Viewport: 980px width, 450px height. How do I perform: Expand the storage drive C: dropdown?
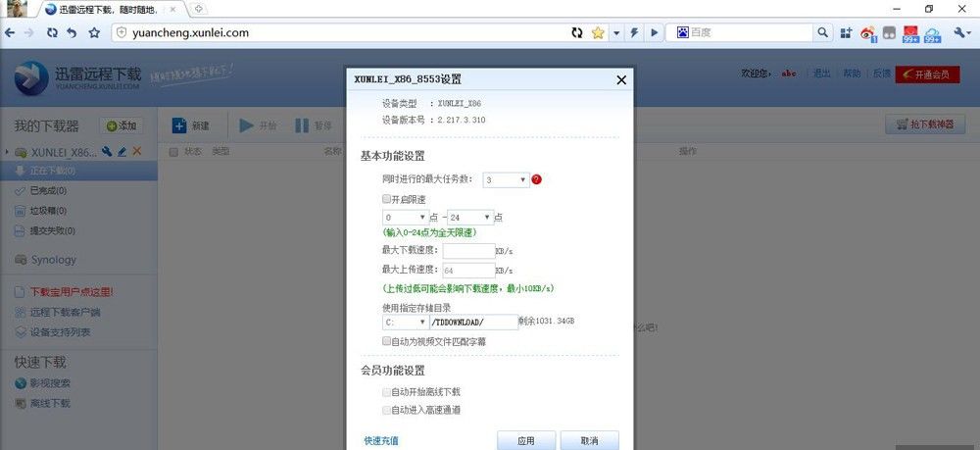click(x=405, y=322)
